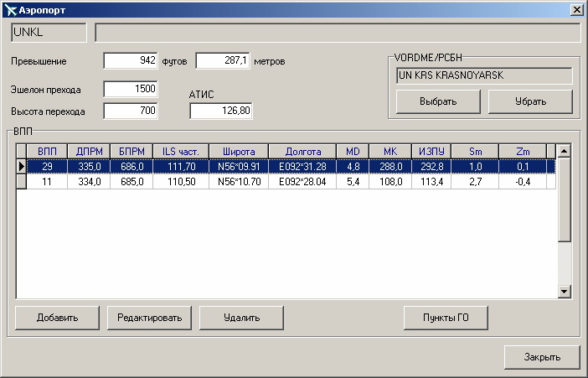Screen dimensions: 588x378
Task: Click the UN KRS KRASNOYARSK field
Action: [x=484, y=75]
